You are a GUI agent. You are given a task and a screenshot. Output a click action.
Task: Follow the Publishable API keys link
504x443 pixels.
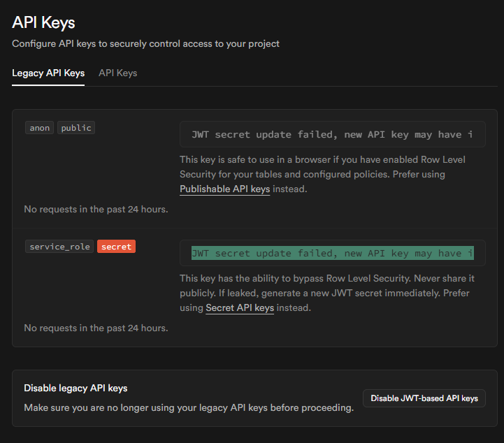(x=224, y=189)
